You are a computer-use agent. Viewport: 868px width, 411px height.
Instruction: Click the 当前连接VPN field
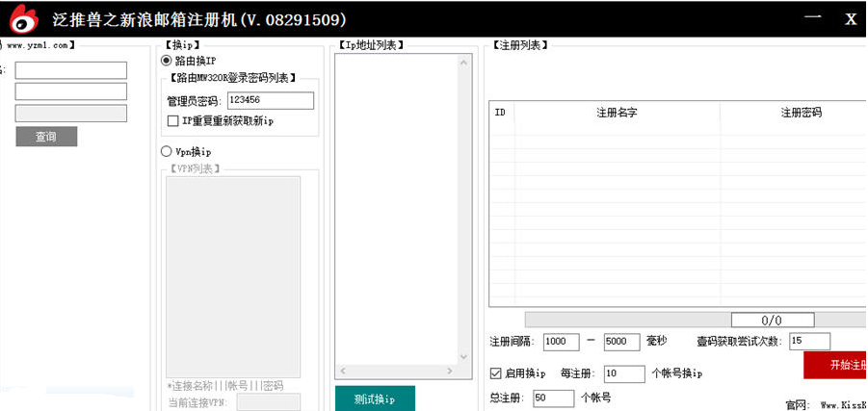(269, 402)
